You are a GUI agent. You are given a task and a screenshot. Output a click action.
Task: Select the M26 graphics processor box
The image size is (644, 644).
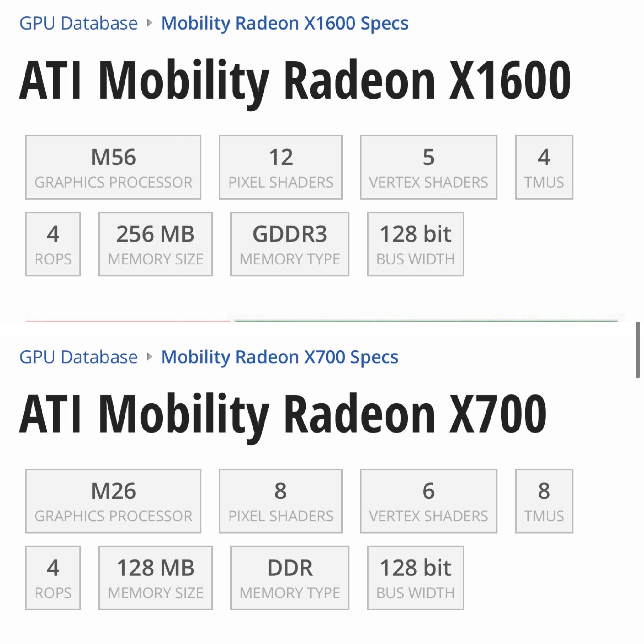(x=113, y=501)
